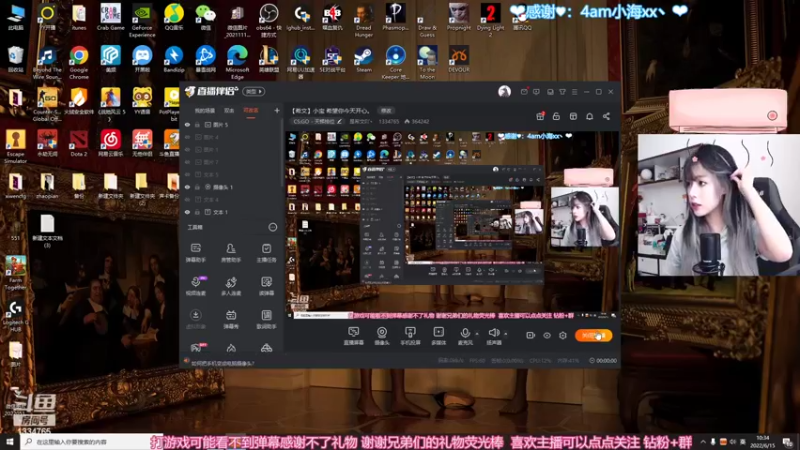Expand the toolbox more-options circle button
This screenshot has height=450, width=800.
pos(273,227)
